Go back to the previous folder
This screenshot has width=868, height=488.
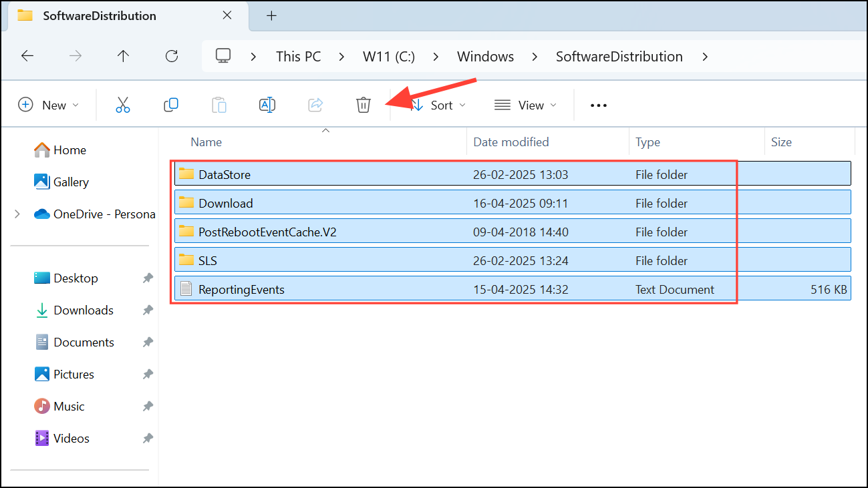click(x=27, y=56)
